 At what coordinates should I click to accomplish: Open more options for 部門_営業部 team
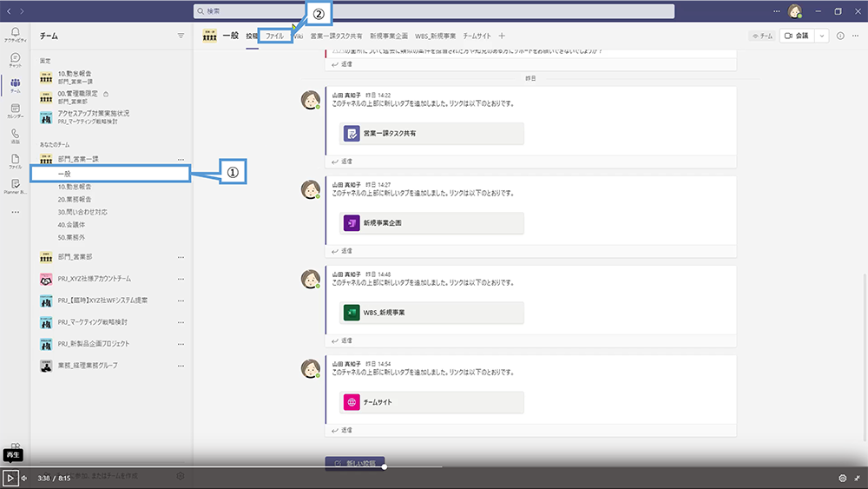pyautogui.click(x=181, y=257)
